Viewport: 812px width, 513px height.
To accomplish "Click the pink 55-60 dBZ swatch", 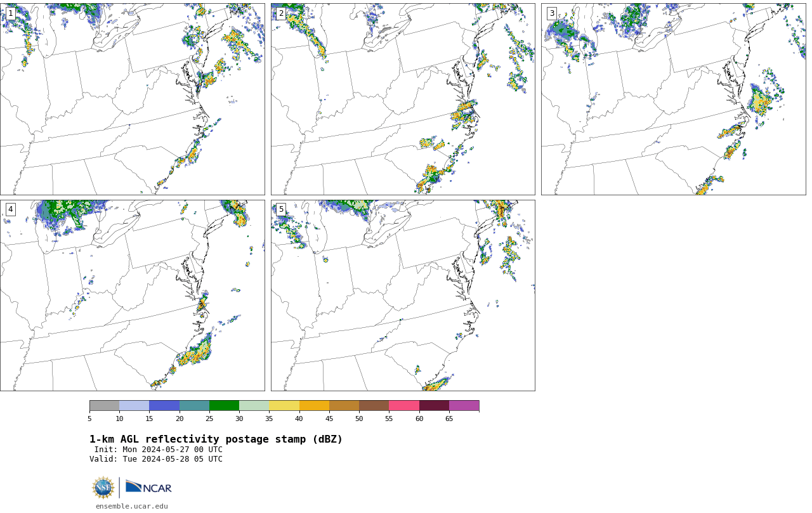I will tap(404, 406).
